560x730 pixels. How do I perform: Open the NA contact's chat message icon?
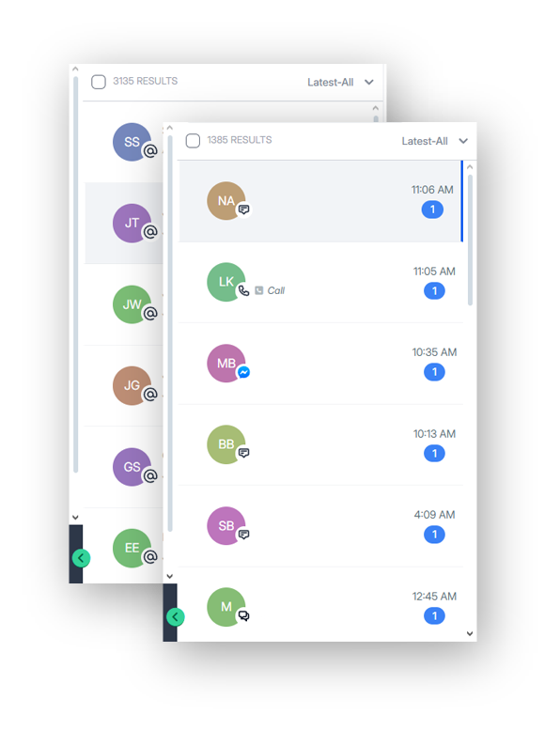coord(244,210)
